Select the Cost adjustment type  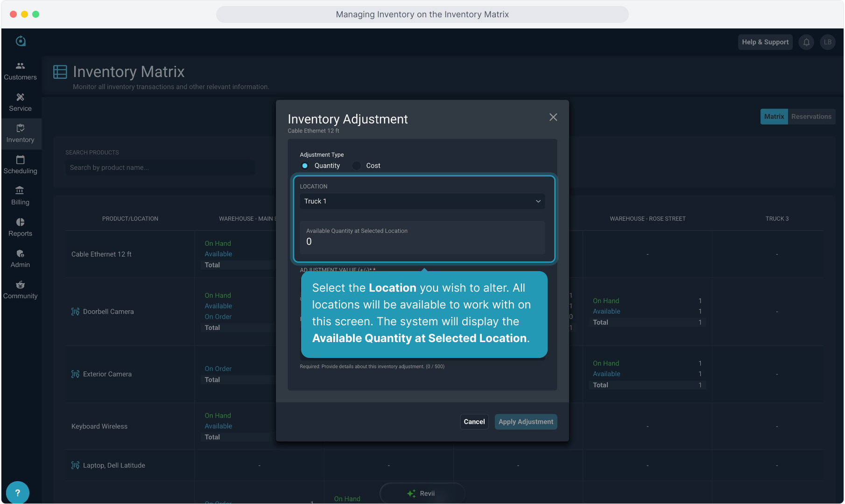tap(357, 166)
